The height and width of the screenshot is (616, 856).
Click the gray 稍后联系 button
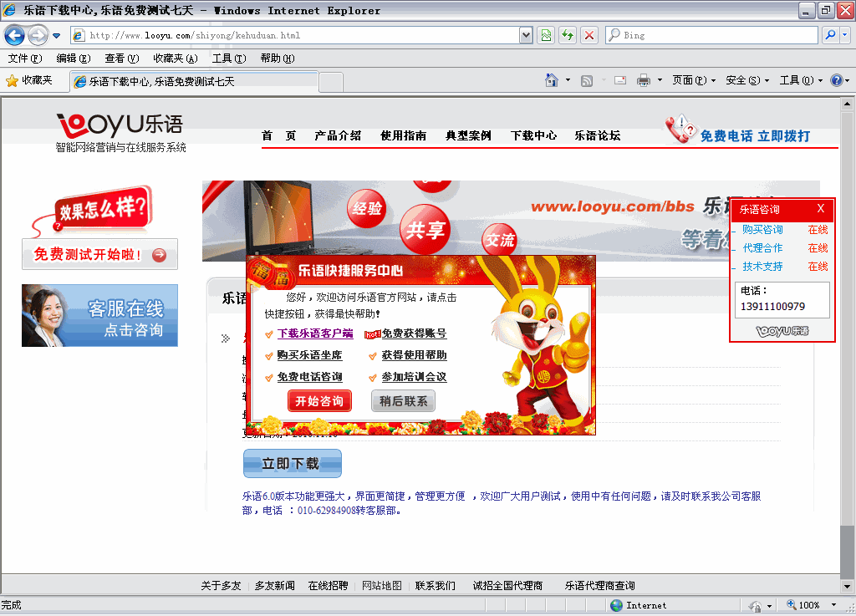pos(403,401)
